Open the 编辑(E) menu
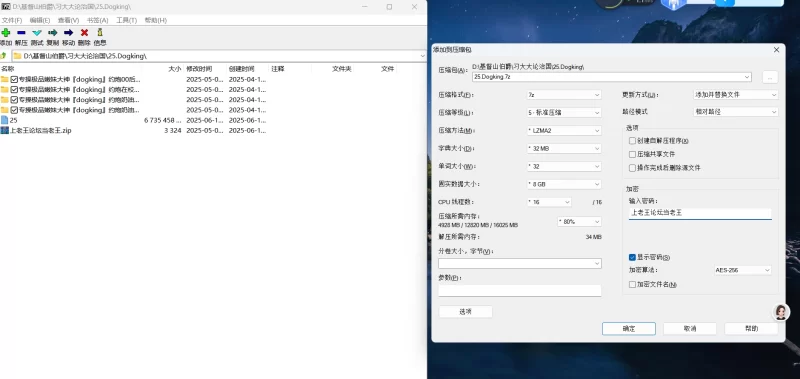Image resolution: width=800 pixels, height=379 pixels. [40, 20]
